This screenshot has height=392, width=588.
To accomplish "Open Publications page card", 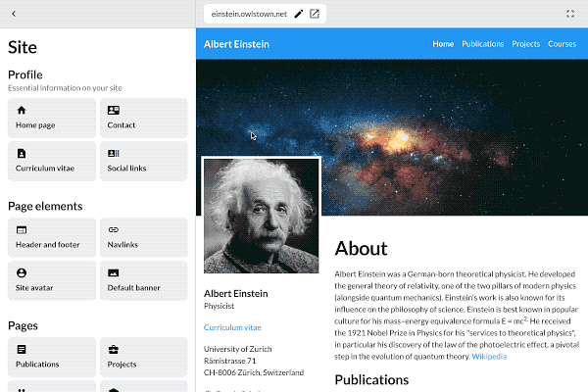I will 52,357.
